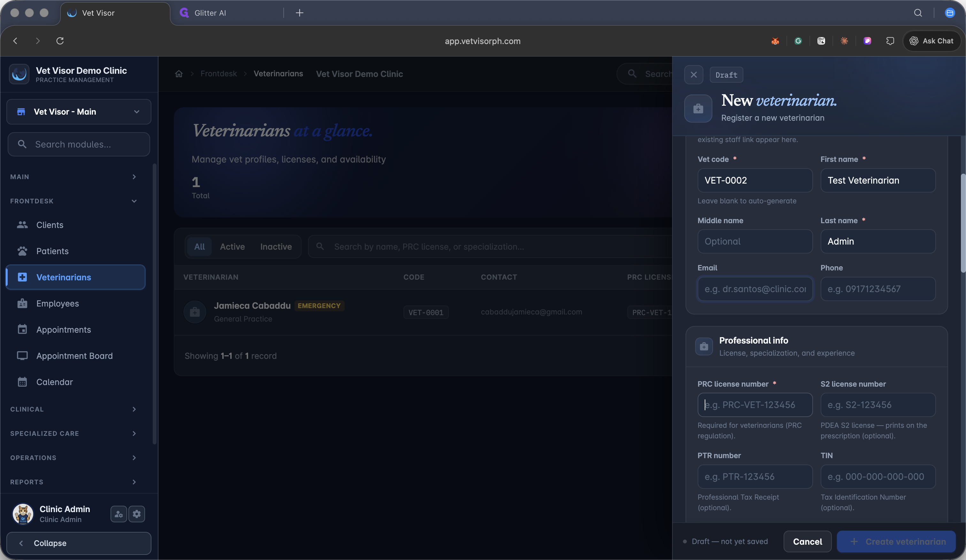This screenshot has width=966, height=560.
Task: Click the PRC license number field
Action: (755, 405)
